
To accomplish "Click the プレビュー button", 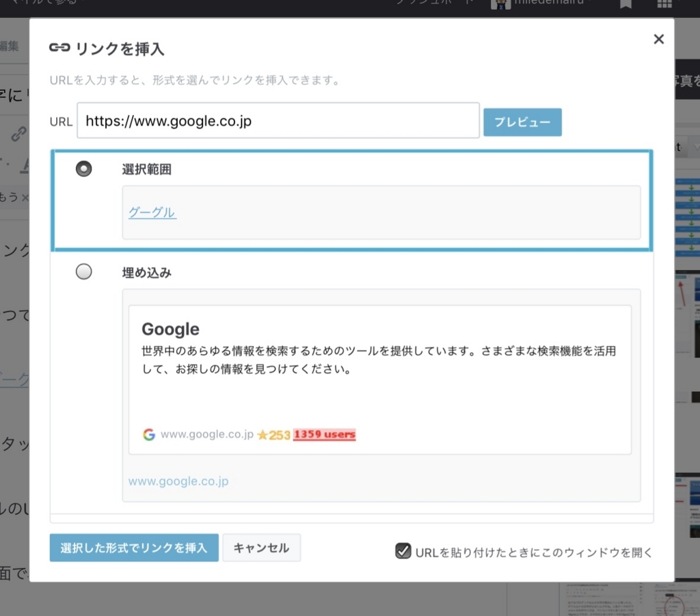I will (522, 122).
